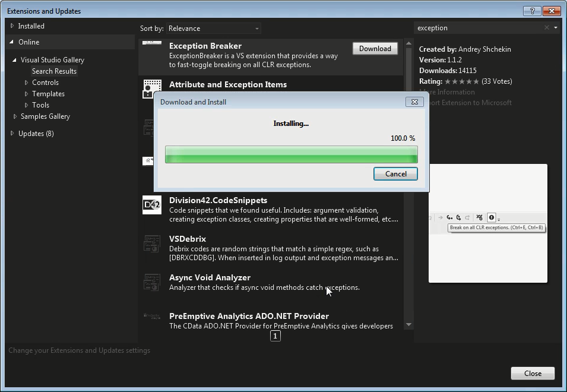
Task: Click the Version 1.1.2 text
Action: [440, 60]
